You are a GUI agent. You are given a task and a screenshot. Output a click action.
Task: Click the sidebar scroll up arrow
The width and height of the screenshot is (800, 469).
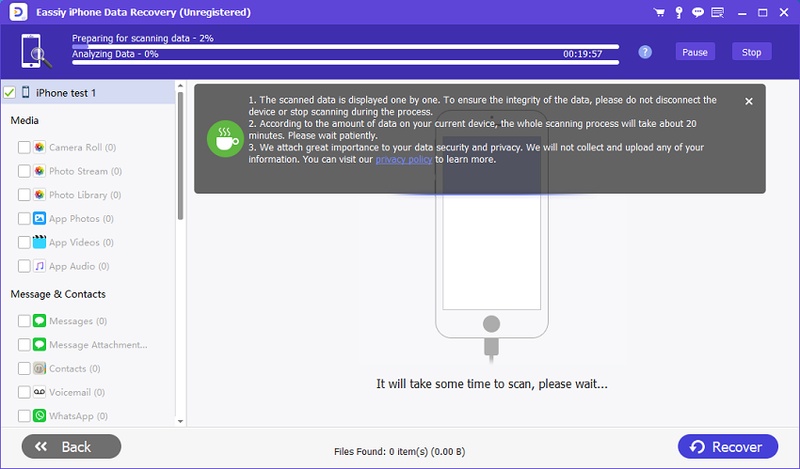(180, 85)
